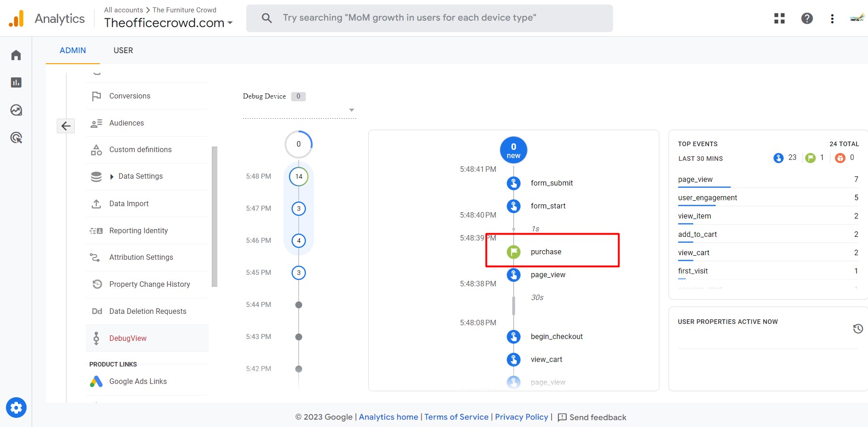Screen dimensions: 868x427
Task: Click the Privacy Policy link
Action: pos(521,417)
